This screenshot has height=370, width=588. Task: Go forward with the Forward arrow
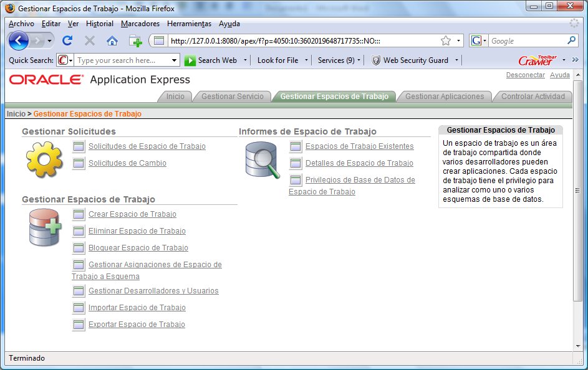click(x=37, y=41)
